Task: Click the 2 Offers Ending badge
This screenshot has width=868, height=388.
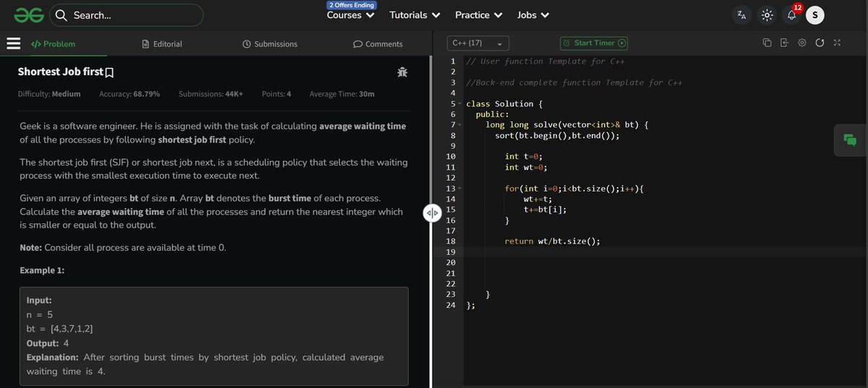Action: 352,5
